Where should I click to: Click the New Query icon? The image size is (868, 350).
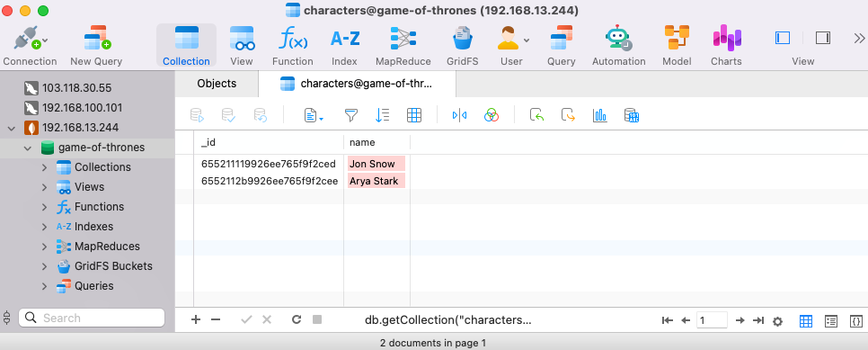tap(97, 39)
